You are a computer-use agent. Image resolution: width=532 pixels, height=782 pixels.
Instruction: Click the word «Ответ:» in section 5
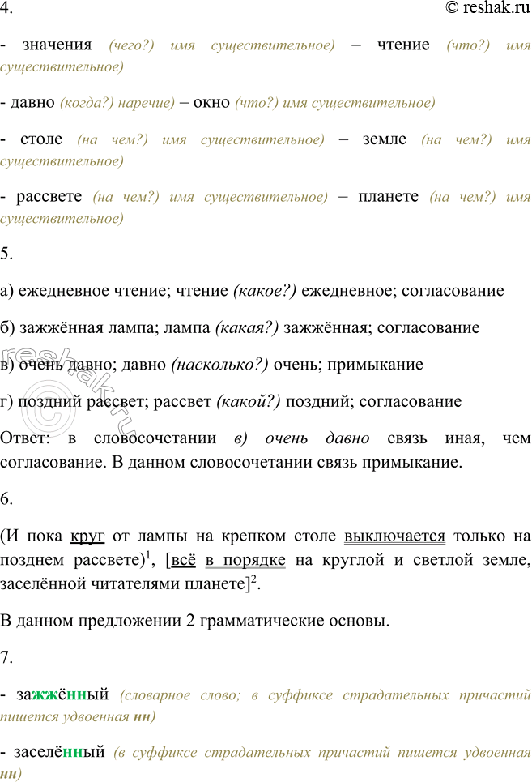click(x=25, y=438)
